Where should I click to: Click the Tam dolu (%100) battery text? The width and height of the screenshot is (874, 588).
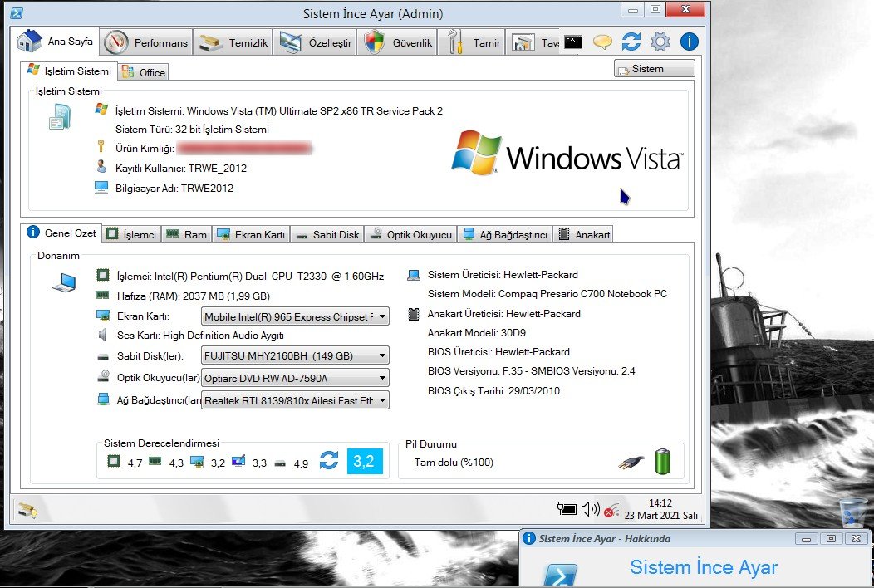(x=454, y=462)
